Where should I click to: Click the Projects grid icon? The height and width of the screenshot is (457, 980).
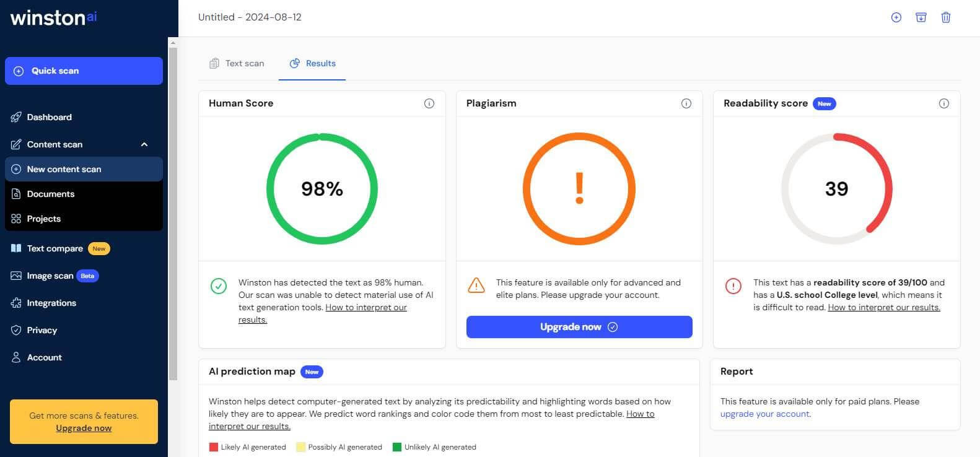[x=16, y=219]
